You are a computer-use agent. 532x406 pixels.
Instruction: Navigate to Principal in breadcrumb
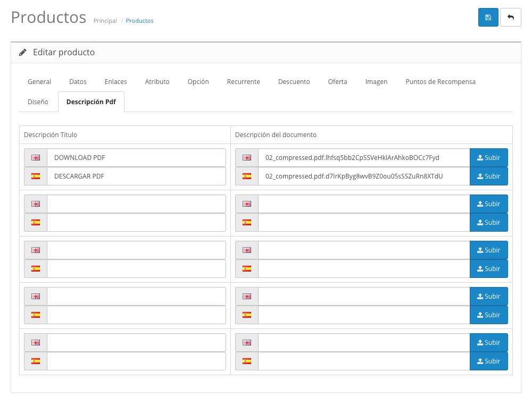(105, 21)
